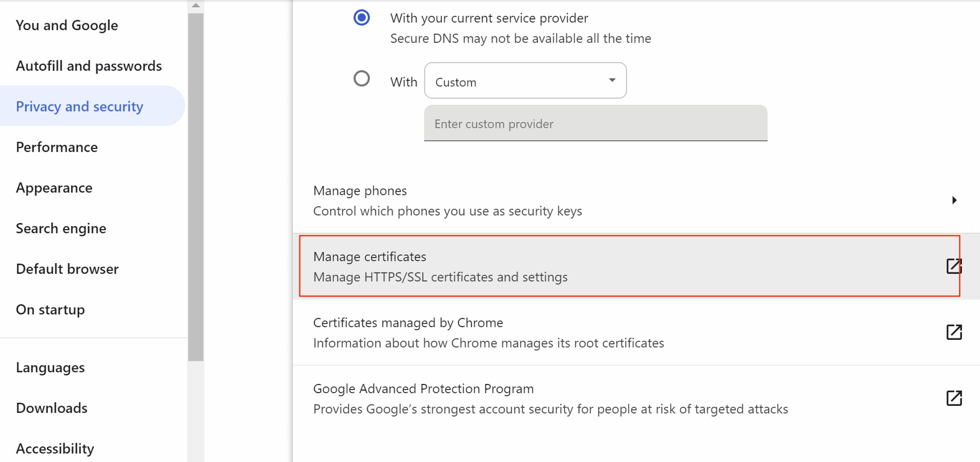This screenshot has height=462, width=980.
Task: Click the Manage certificates title text
Action: [370, 256]
